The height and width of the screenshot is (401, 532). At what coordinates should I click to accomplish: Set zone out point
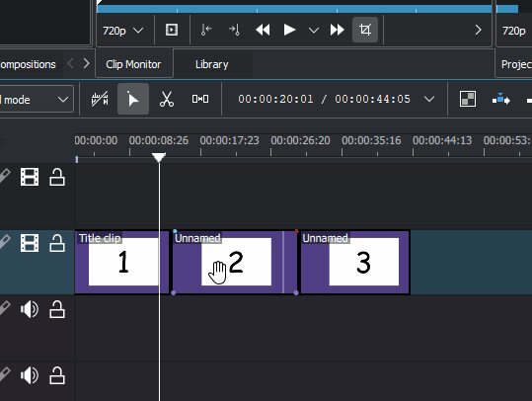[x=234, y=30]
